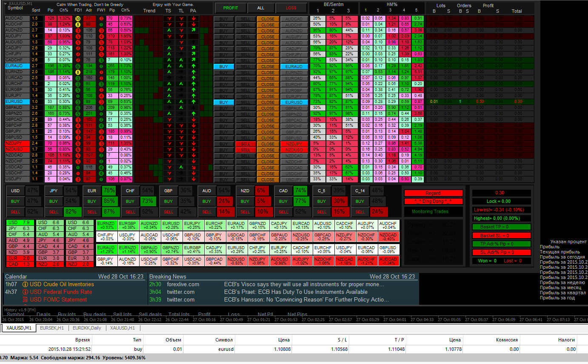This screenshot has width=588, height=364.
Task: Click the red PA down arrow for AUDCAD
Action: click(x=194, y=19)
